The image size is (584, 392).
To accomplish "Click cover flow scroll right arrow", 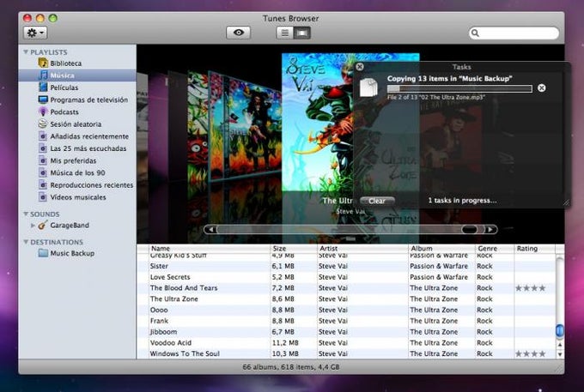I will [490, 230].
